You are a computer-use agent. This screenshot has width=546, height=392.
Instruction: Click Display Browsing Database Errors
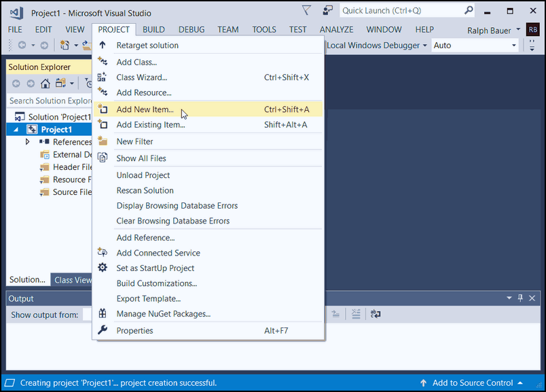[208, 206]
